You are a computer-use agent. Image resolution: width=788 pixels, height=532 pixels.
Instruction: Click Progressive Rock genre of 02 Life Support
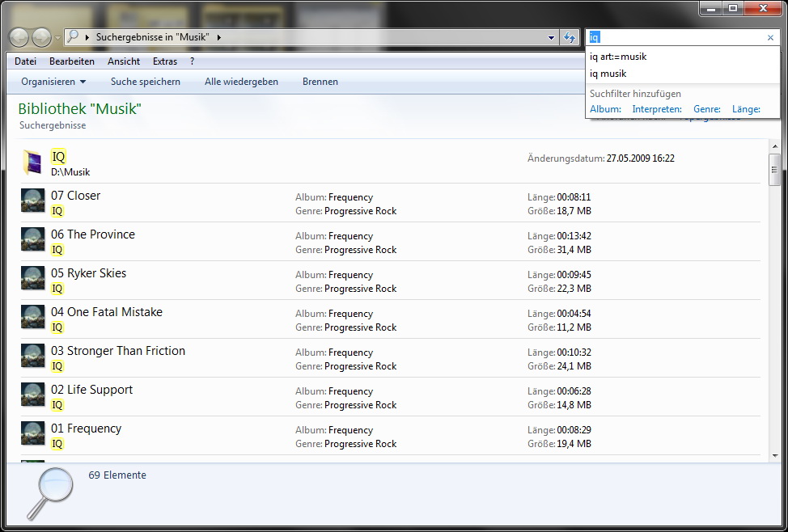(x=360, y=405)
